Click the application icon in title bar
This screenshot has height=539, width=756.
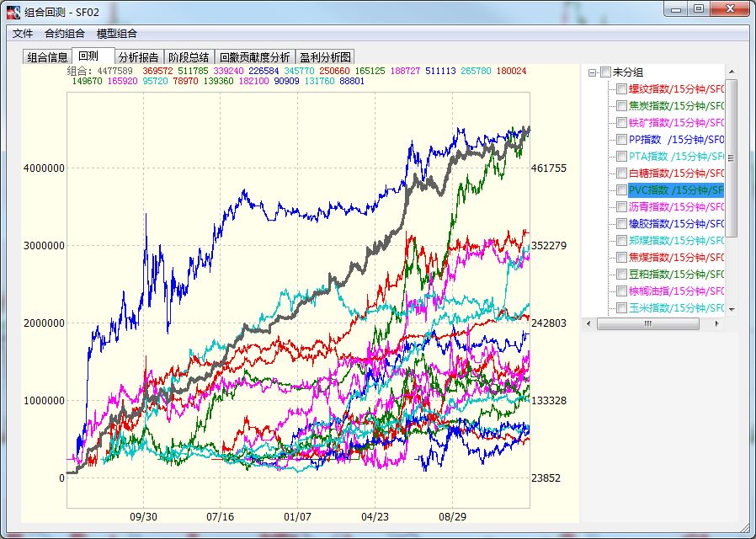[14, 11]
